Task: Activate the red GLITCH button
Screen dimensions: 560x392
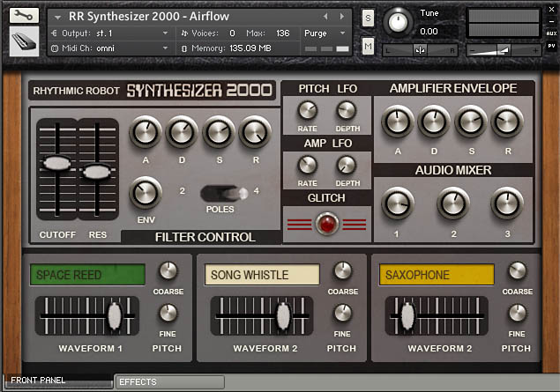Action: tap(327, 224)
